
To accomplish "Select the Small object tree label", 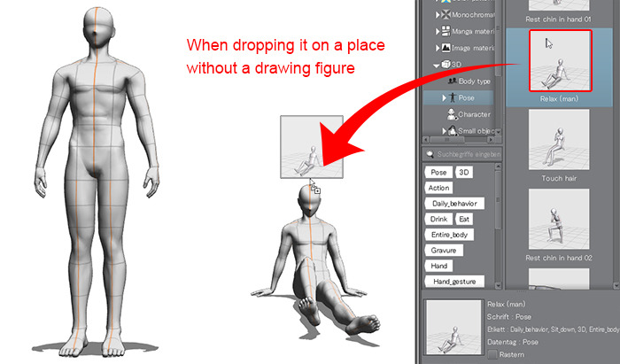I will coord(477,131).
